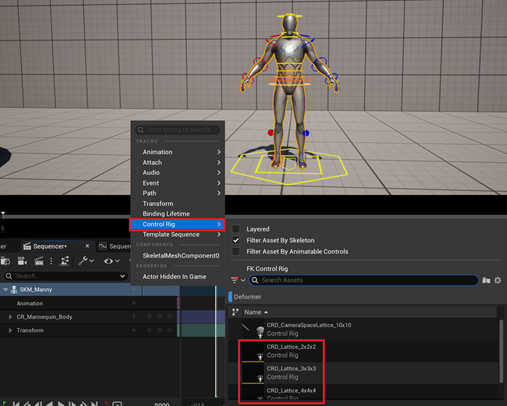The height and width of the screenshot is (406, 507).
Task: Check Filter Asset By Animatable Controls
Action: (x=236, y=251)
